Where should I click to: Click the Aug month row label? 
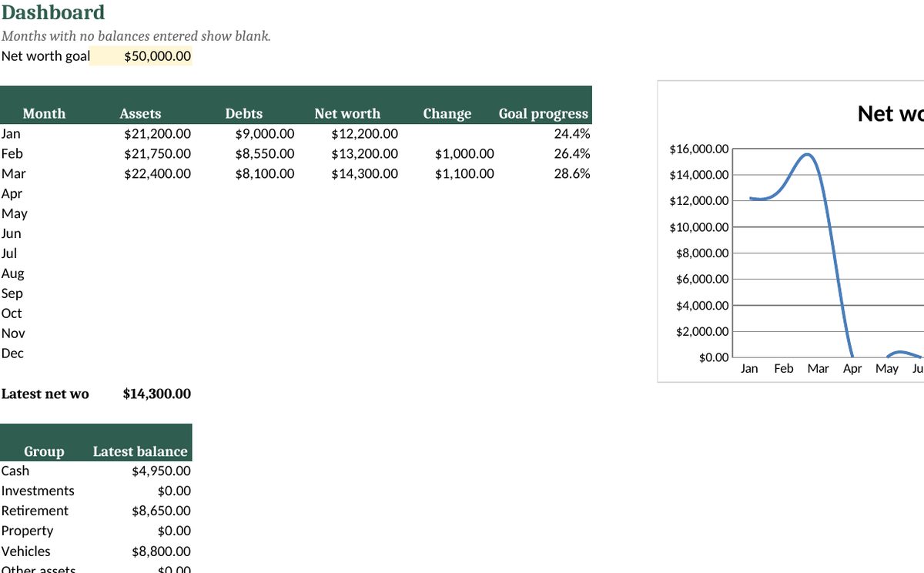[12, 273]
